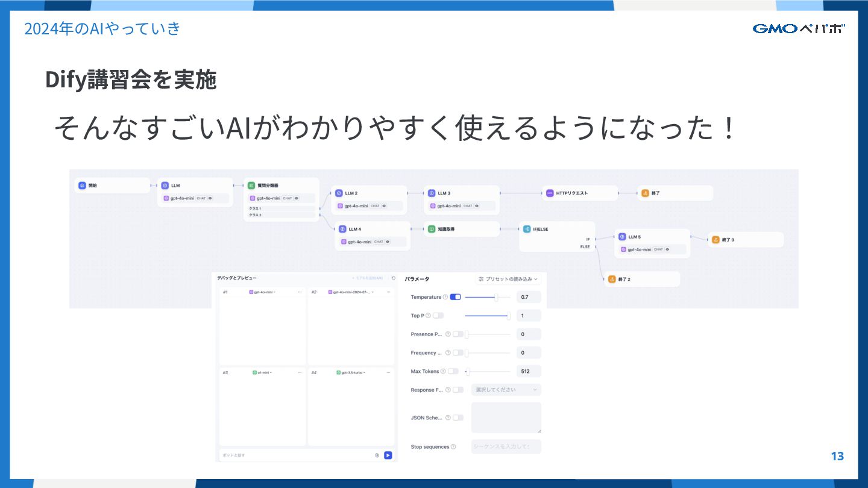Viewport: 868px width, 488px height.
Task: Click the JSON Schema text area
Action: 506,418
